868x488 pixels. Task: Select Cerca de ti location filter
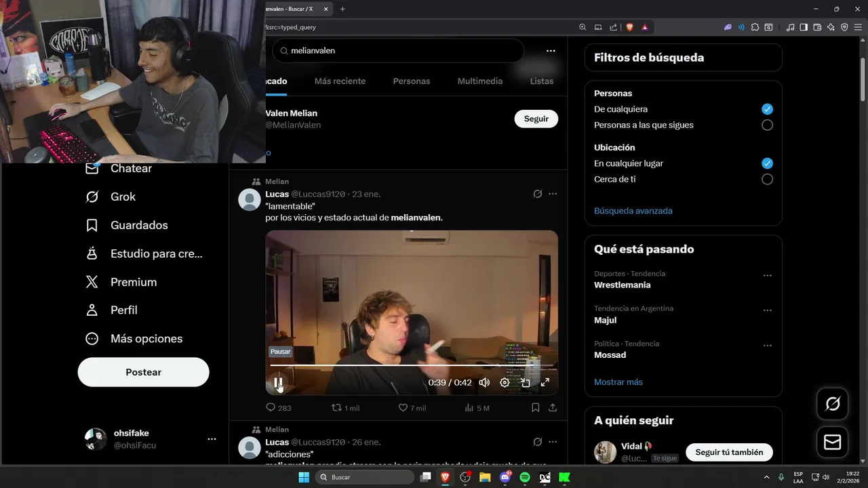coord(767,179)
